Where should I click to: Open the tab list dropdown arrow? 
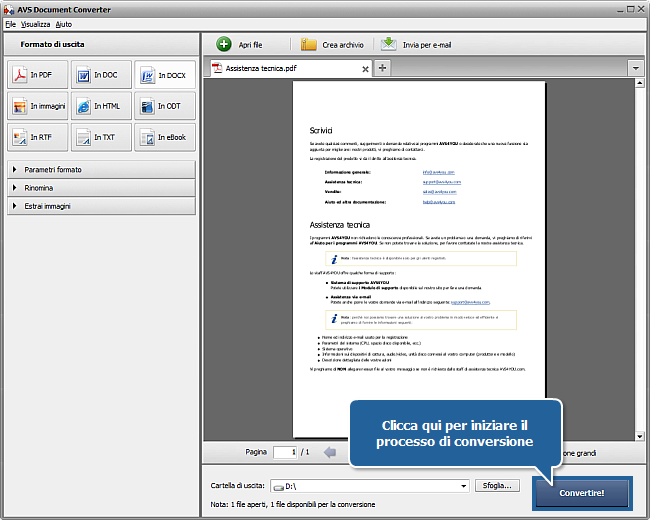click(x=635, y=68)
